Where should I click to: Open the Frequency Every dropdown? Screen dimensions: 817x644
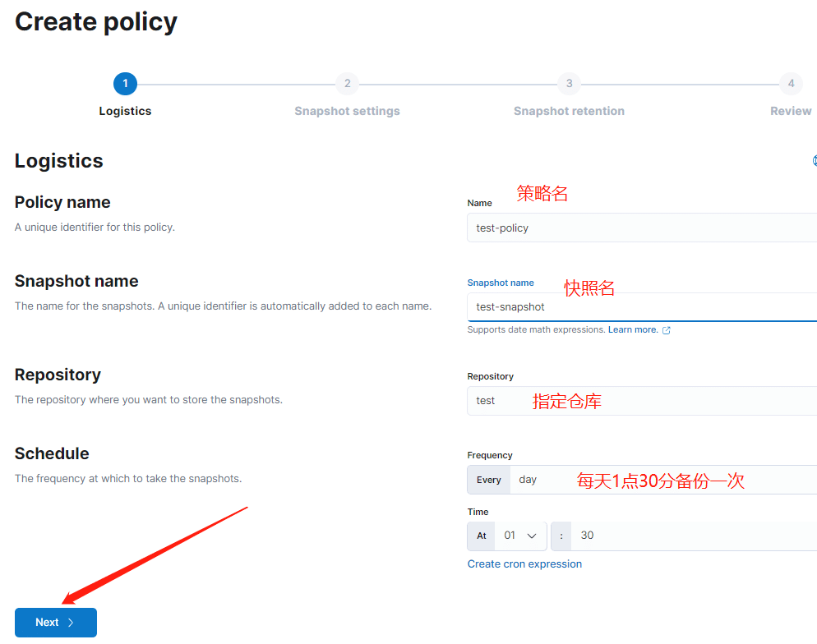662,480
